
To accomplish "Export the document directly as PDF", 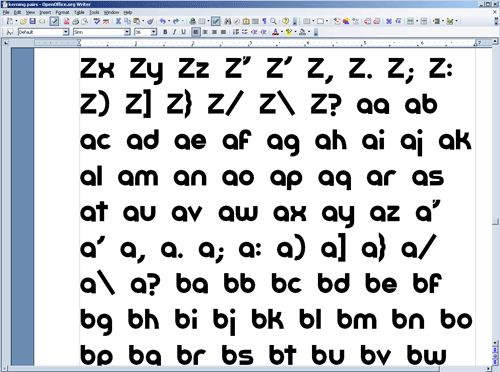I will click(x=66, y=21).
